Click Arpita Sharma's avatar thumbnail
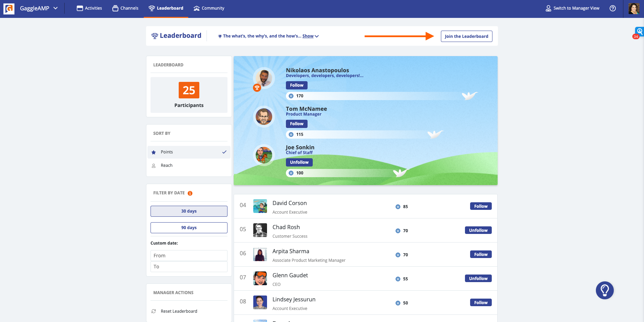This screenshot has height=322, width=644. click(x=260, y=254)
